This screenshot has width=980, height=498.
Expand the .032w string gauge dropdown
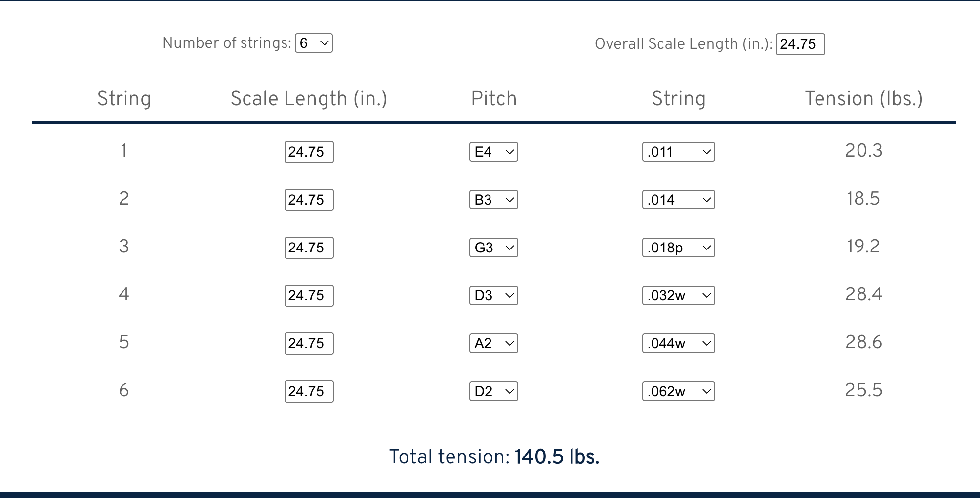[x=678, y=295]
